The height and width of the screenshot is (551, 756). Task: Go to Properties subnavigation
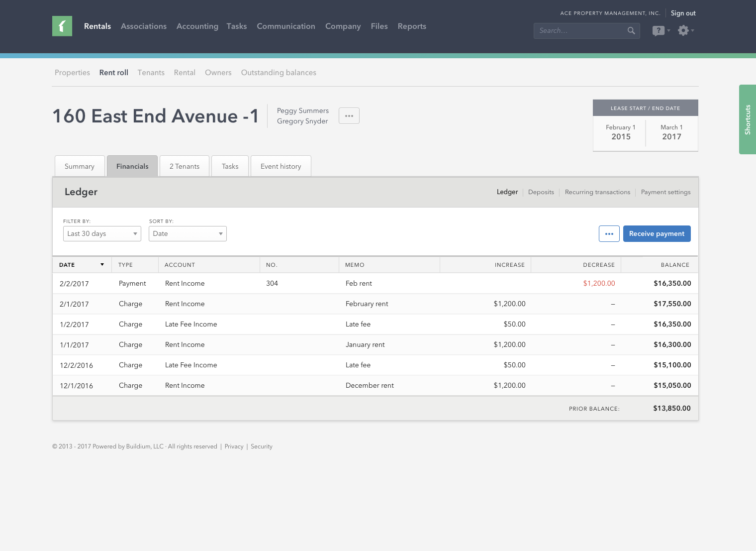click(x=73, y=73)
